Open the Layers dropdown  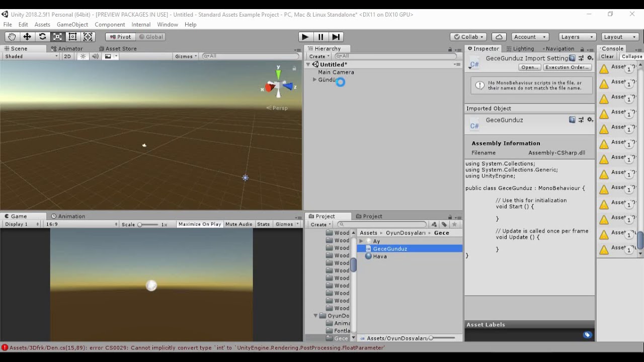pos(578,37)
